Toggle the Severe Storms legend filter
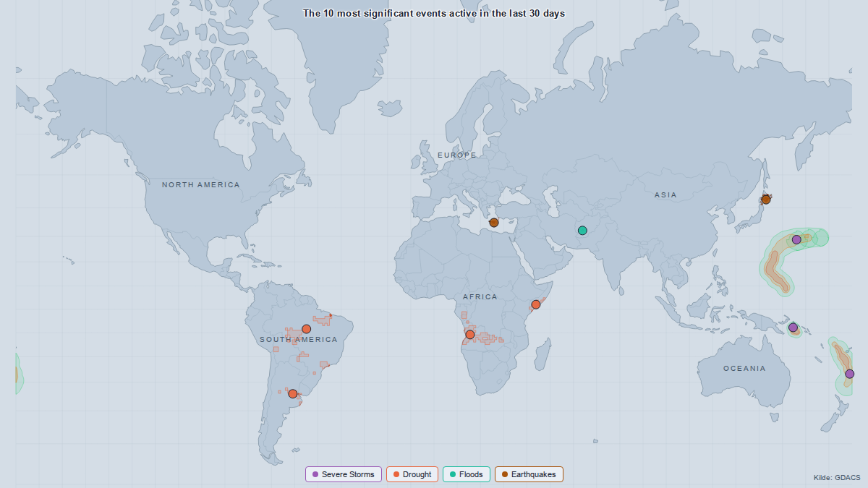The image size is (868, 488). tap(344, 474)
